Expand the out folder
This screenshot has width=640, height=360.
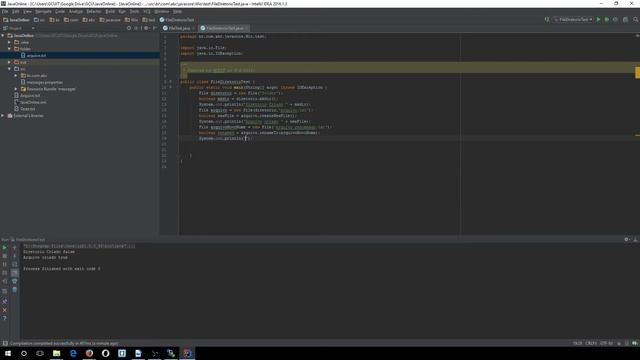coord(9,62)
